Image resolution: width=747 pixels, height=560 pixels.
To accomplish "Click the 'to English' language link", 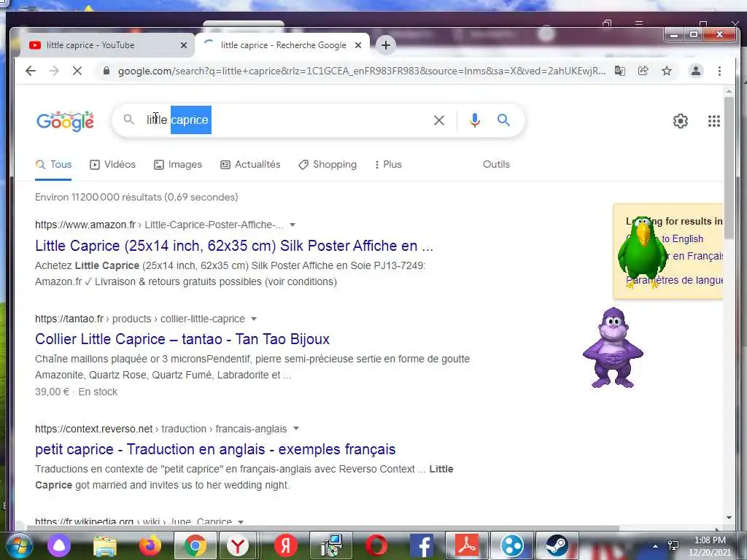I will click(682, 238).
